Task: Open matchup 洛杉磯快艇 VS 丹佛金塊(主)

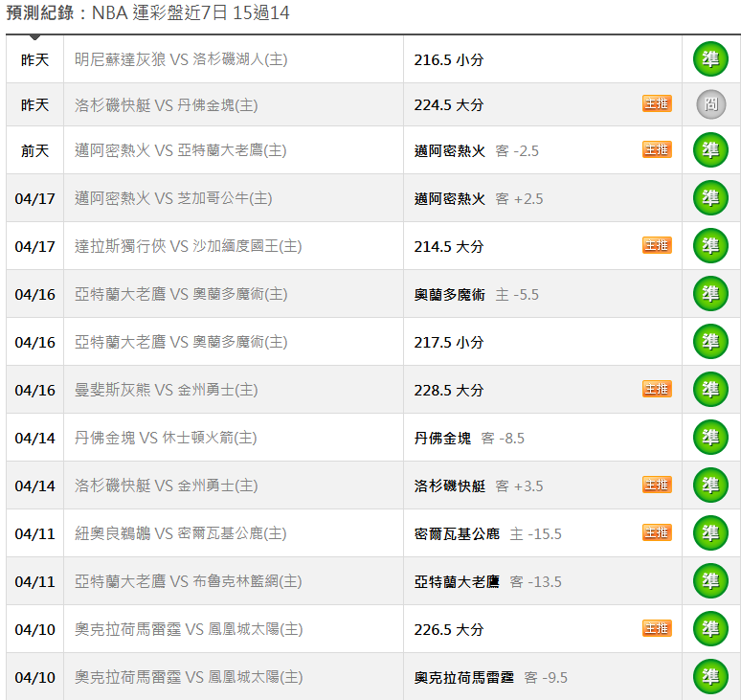Action: coord(166,105)
